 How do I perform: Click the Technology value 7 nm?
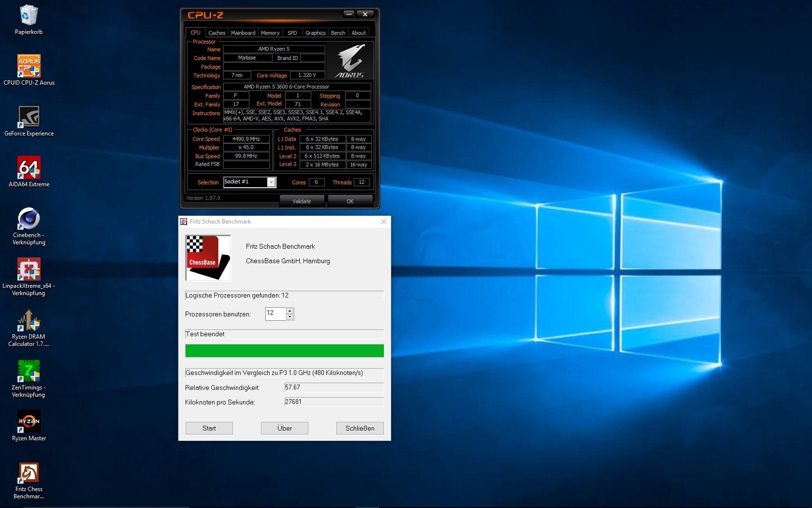237,75
